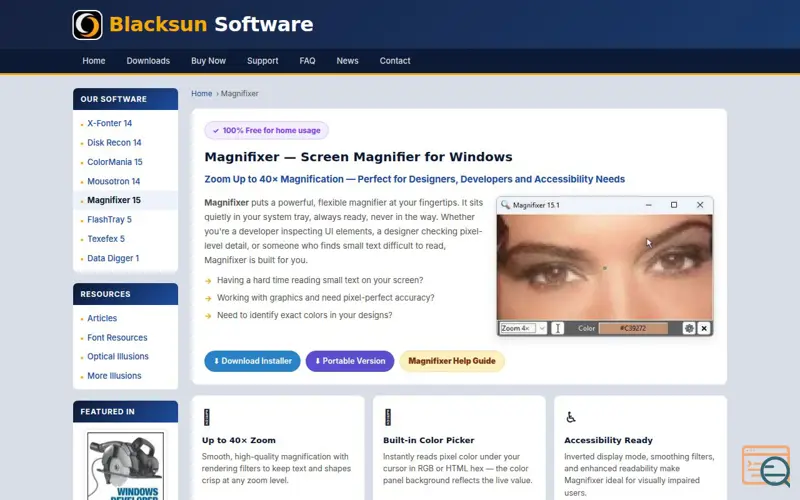Click the Accessibility Ready wheelchair icon
800x500 pixels.
coord(571,417)
